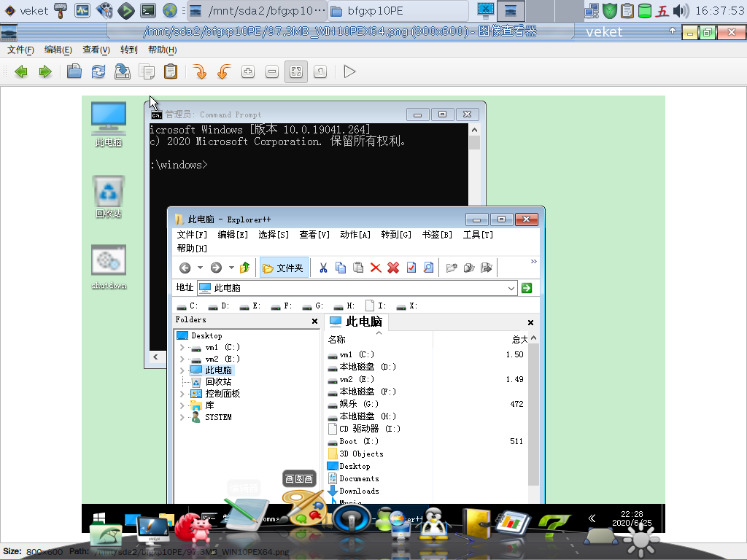This screenshot has height=560, width=747.
Task: Open the 转到 menu of image viewer
Action: [128, 50]
